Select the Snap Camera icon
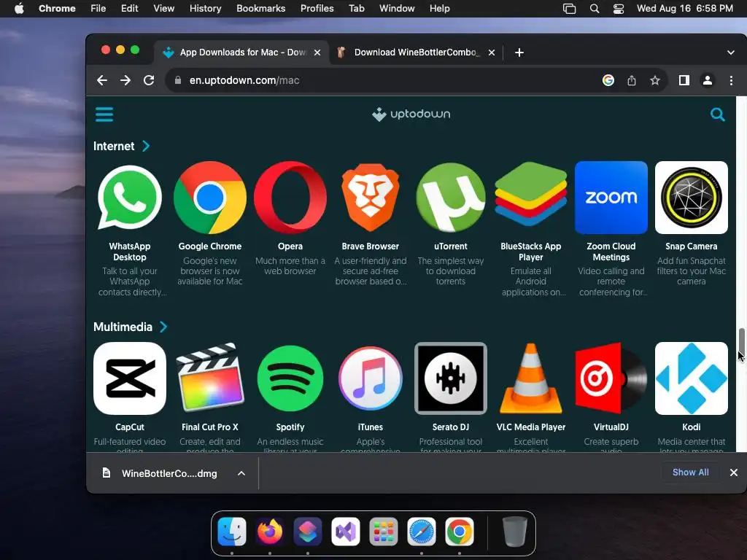Screen dimensions: 747x560 coord(692,198)
